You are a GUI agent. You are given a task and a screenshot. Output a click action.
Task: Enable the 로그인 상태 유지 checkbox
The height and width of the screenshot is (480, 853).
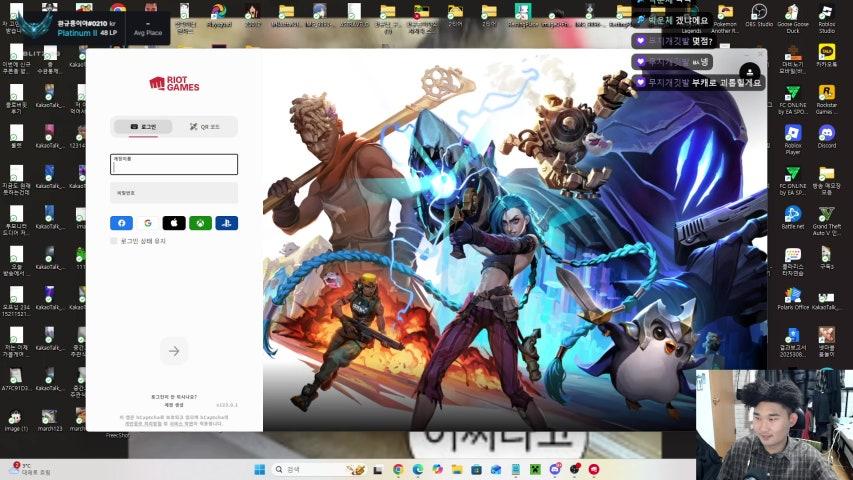point(114,241)
